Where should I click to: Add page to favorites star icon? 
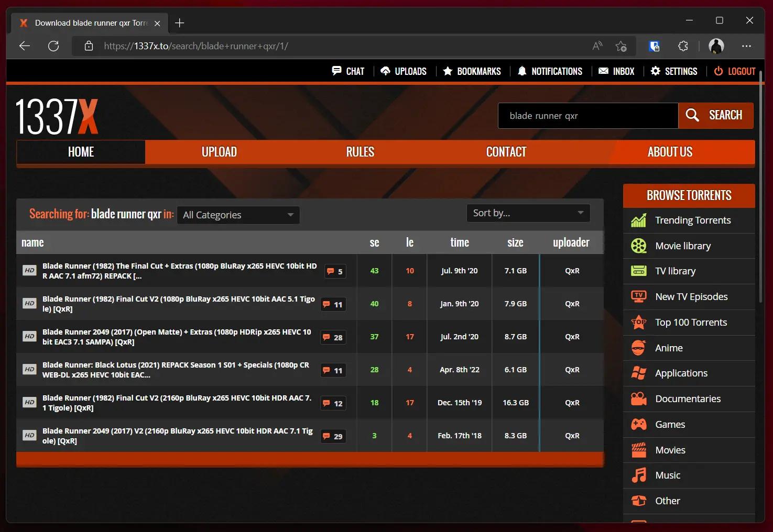click(x=621, y=46)
